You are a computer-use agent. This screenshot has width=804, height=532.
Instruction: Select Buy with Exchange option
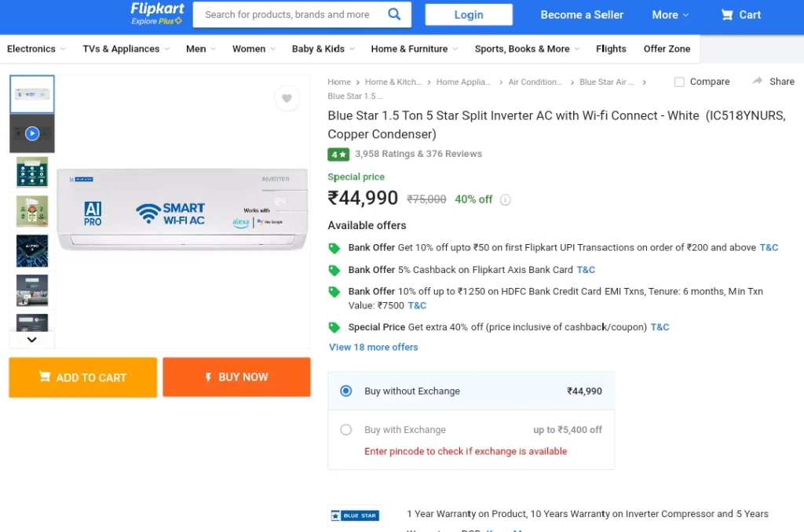346,429
